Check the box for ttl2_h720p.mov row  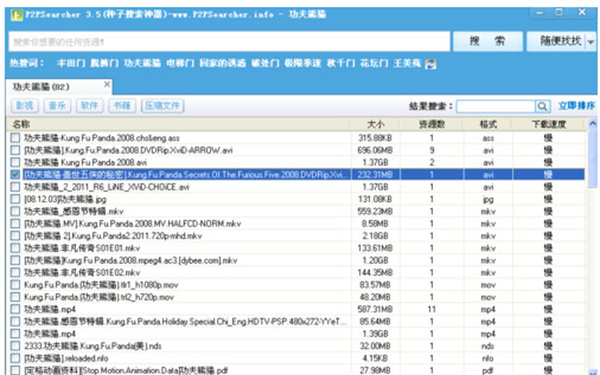click(x=15, y=297)
